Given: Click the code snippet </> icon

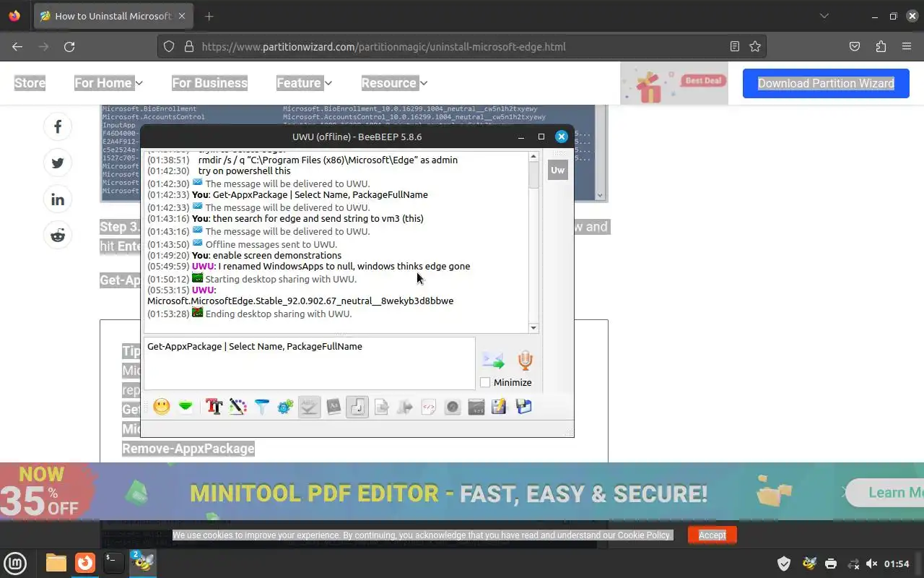Looking at the screenshot, I should click(429, 407).
